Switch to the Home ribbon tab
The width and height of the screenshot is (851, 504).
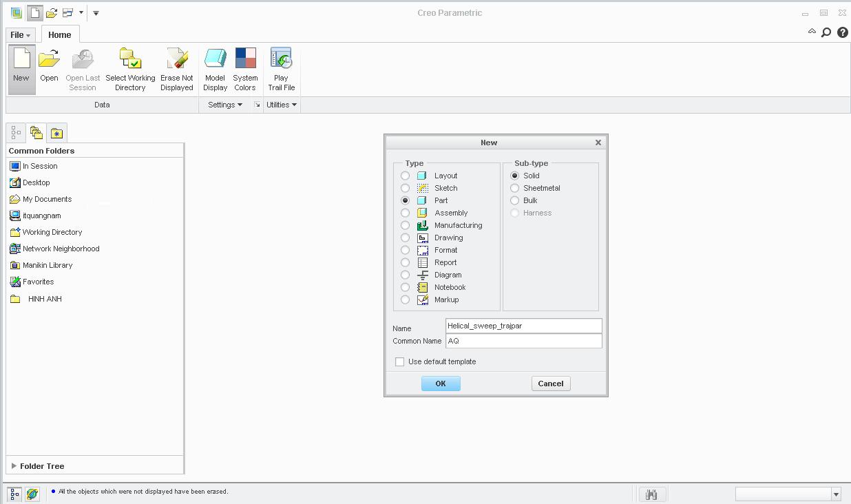tap(60, 34)
